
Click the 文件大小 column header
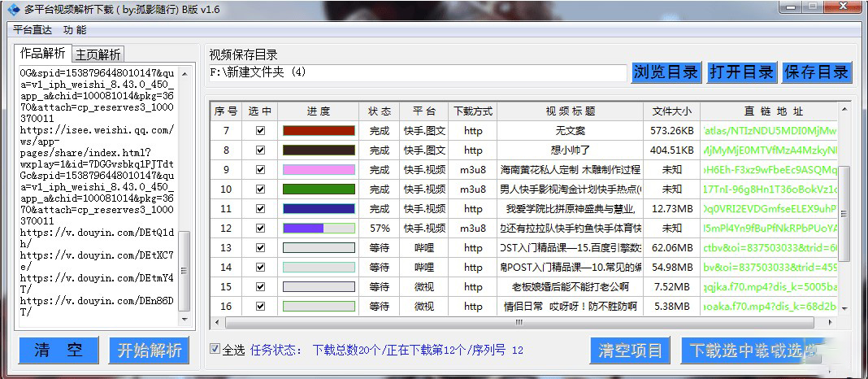click(x=671, y=111)
